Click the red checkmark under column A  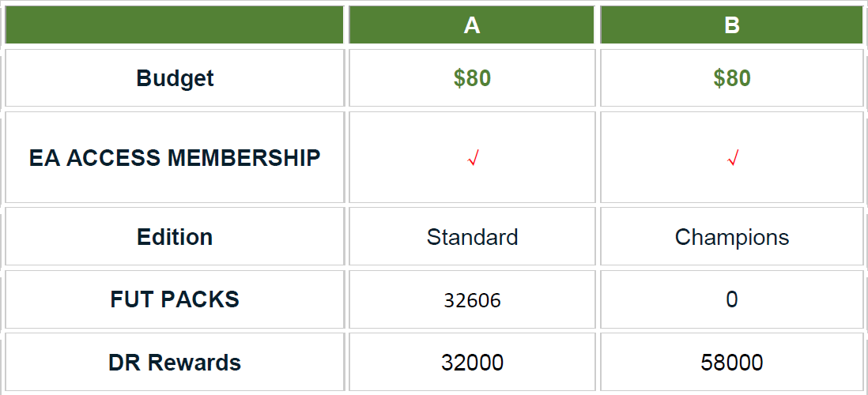pos(473,159)
